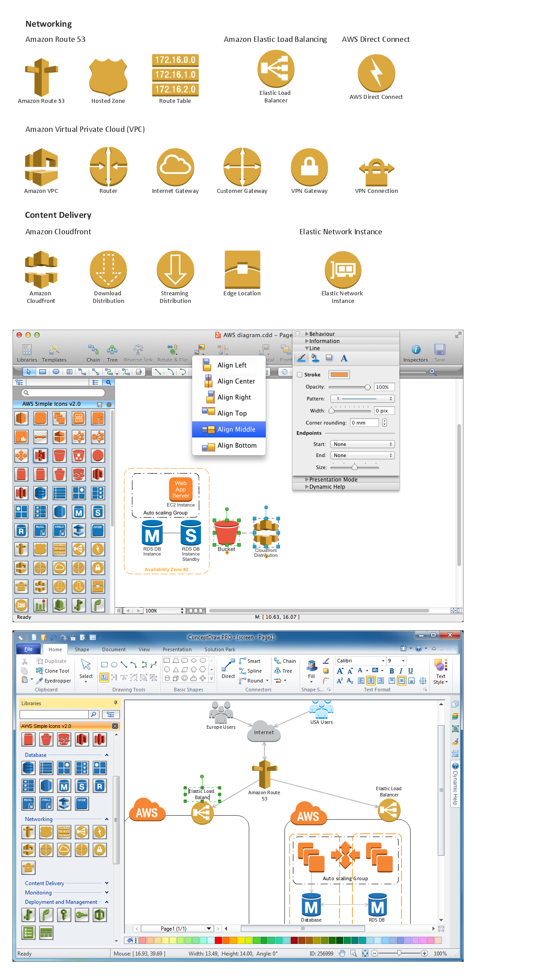
Task: Click the library search magnifier button in Windows
Action: (94, 715)
